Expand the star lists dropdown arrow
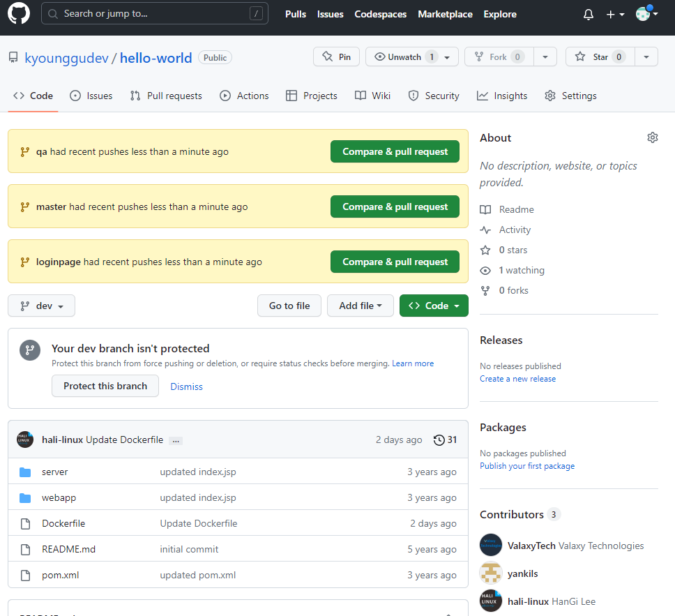 point(646,57)
